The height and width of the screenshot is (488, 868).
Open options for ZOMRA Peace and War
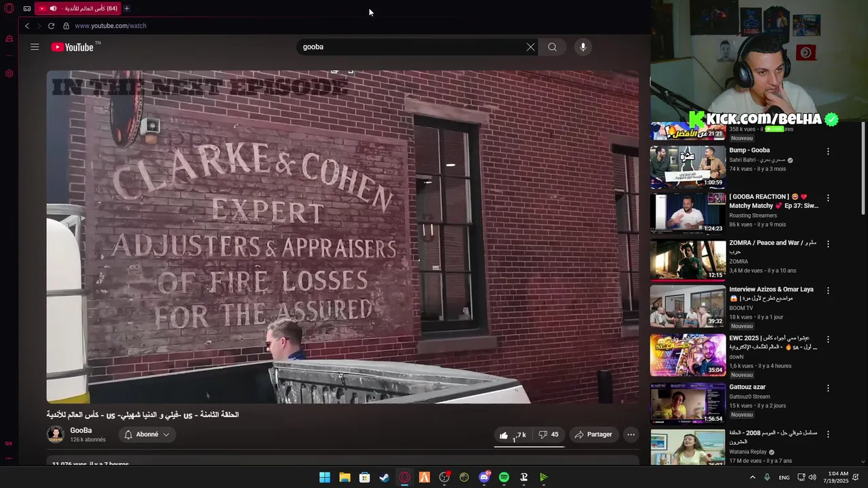[x=828, y=244]
